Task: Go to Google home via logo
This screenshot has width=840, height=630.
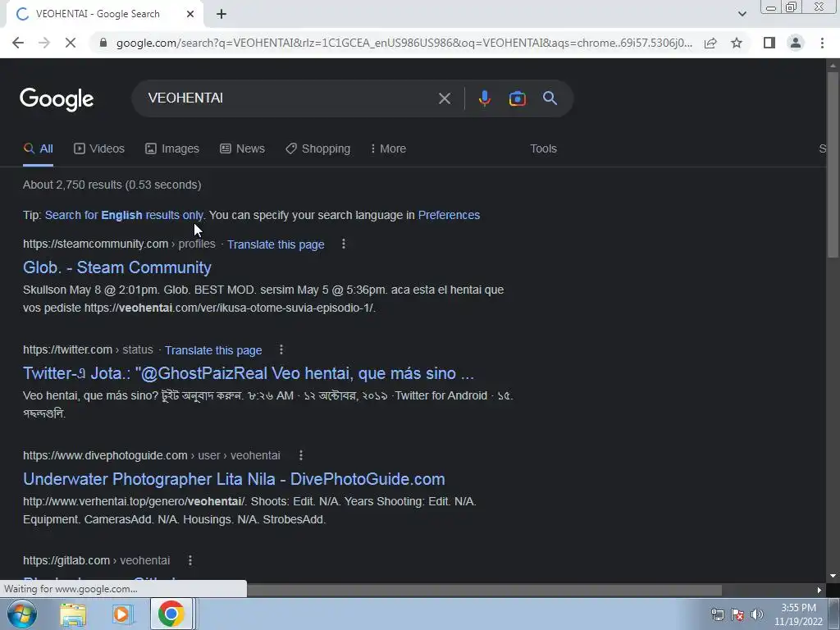Action: click(57, 99)
